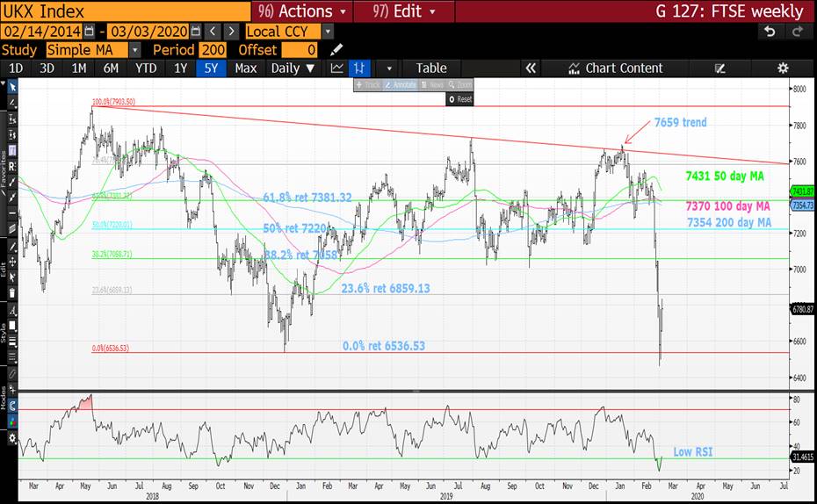Select the 5Y time range
817x504 pixels.
pyautogui.click(x=211, y=68)
